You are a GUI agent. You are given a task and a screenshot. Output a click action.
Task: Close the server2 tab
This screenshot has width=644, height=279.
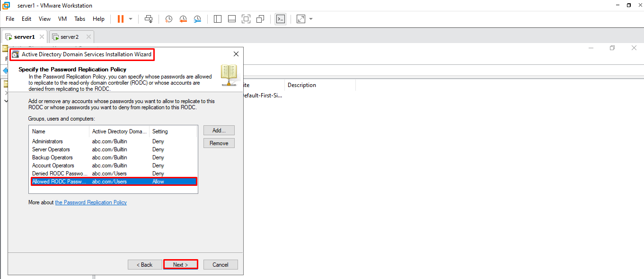click(88, 37)
